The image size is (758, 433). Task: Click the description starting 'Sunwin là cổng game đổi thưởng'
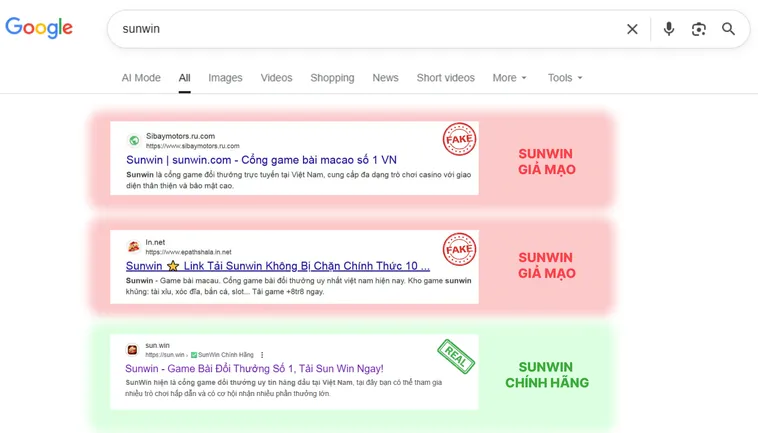click(x=299, y=180)
